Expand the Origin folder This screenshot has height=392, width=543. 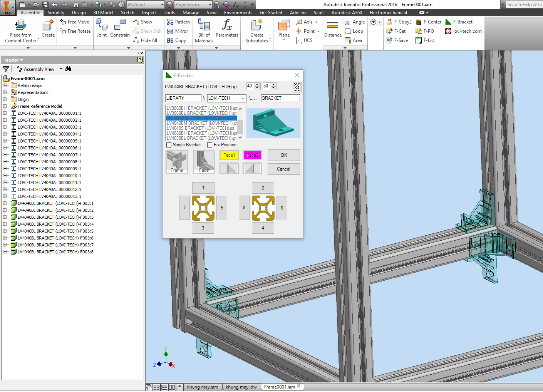click(x=5, y=99)
